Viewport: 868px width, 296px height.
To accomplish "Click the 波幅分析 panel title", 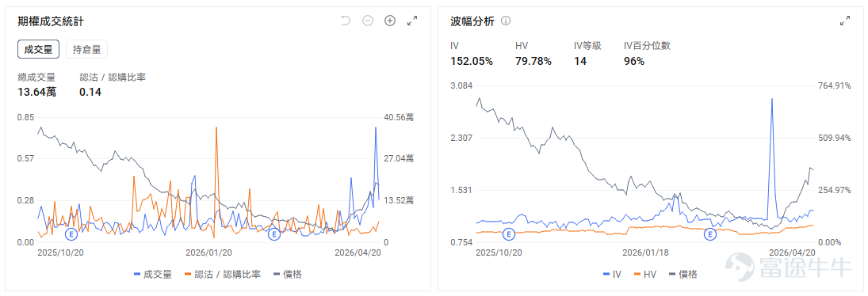I will coord(472,21).
